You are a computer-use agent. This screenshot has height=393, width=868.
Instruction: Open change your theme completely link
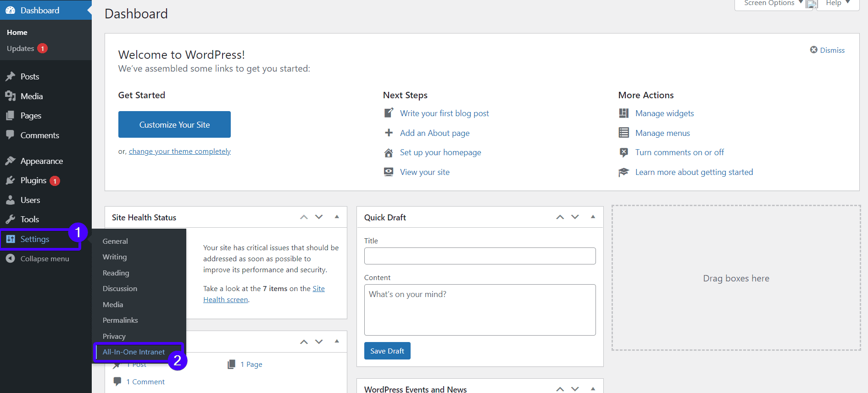[x=180, y=151]
